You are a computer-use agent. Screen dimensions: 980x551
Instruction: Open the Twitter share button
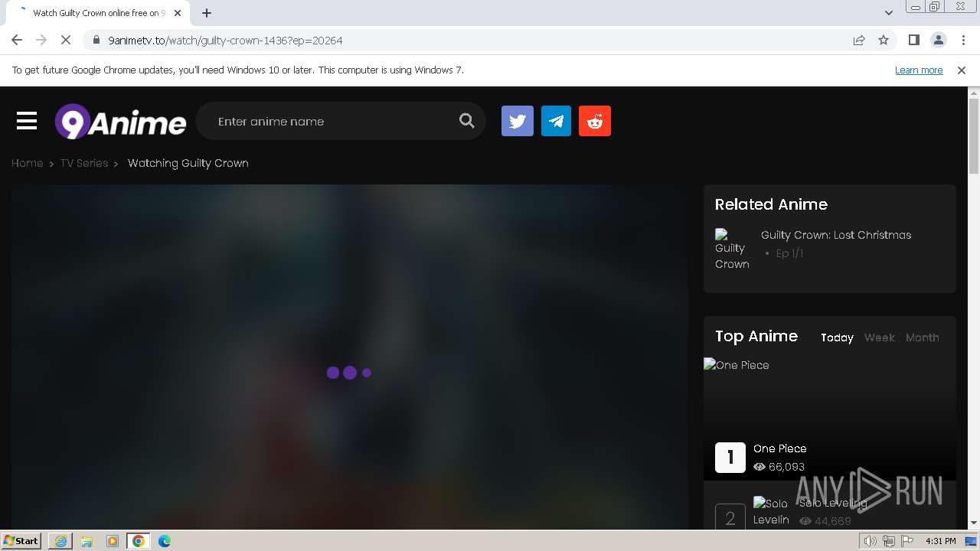[518, 121]
